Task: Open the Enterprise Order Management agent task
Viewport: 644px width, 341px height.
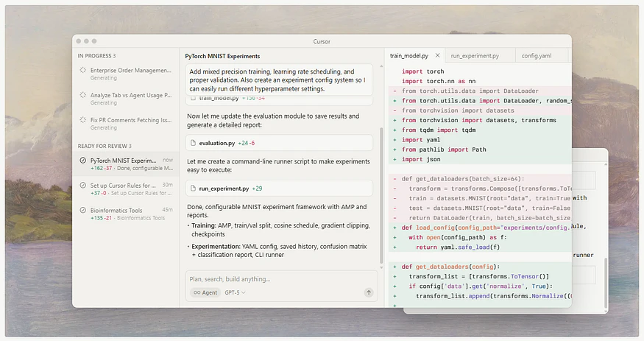Action: pyautogui.click(x=126, y=74)
